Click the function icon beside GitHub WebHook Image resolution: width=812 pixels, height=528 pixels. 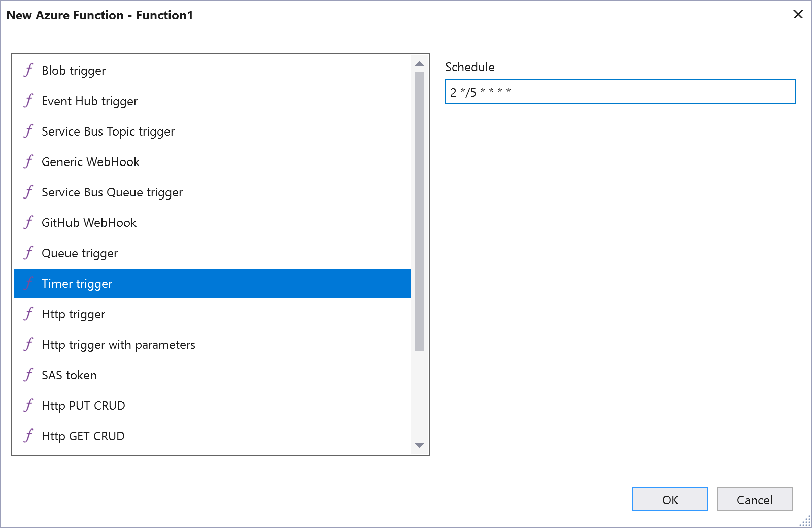point(29,222)
